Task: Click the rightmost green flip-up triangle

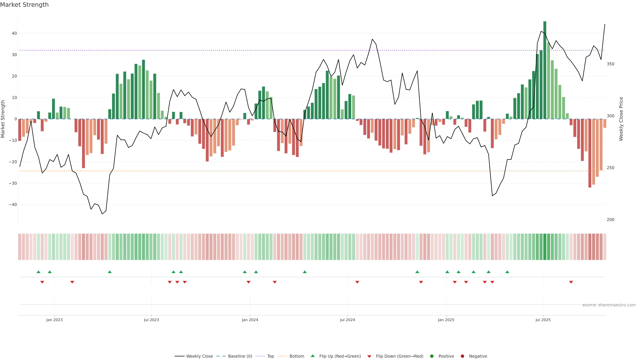Action: [507, 272]
